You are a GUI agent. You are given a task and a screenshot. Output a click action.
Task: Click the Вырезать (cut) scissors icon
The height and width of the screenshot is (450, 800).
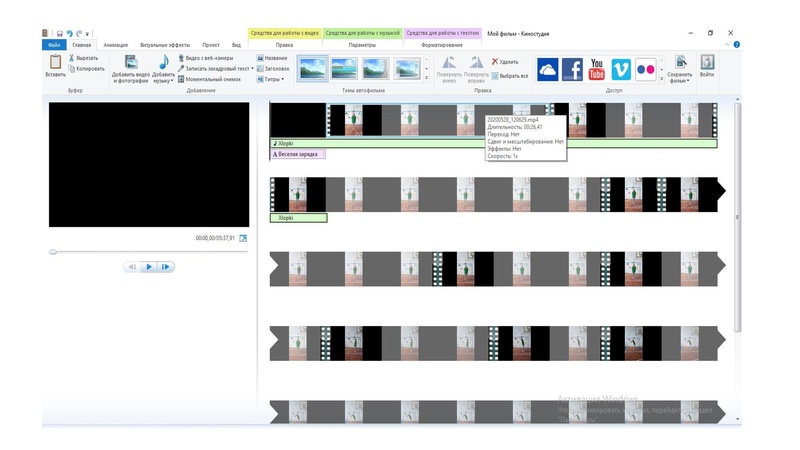pos(72,58)
